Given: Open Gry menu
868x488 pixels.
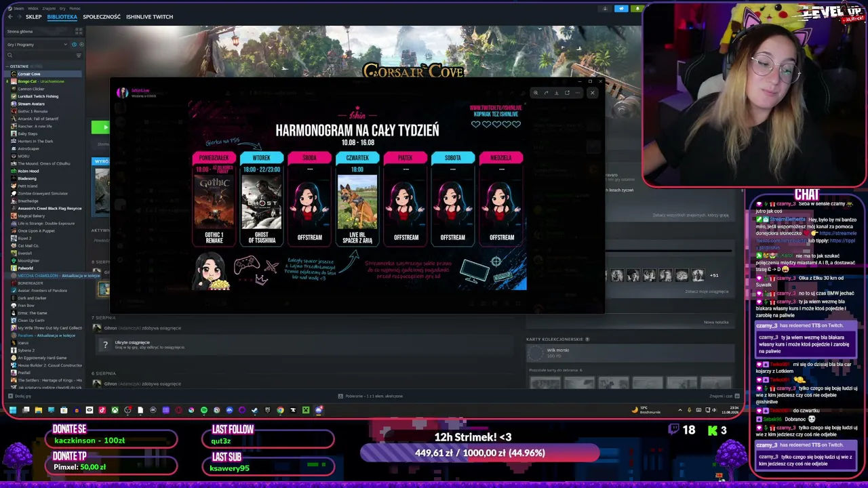Looking at the screenshot, I should click(x=62, y=9).
